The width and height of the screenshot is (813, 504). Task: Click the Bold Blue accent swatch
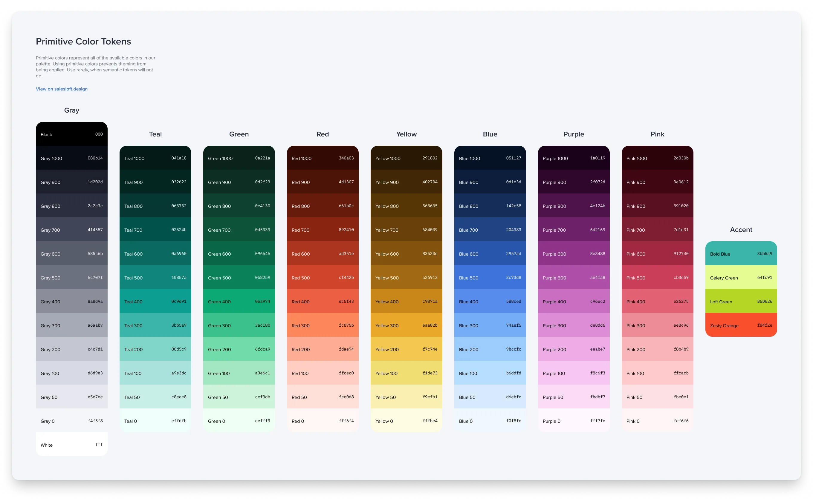tap(741, 254)
